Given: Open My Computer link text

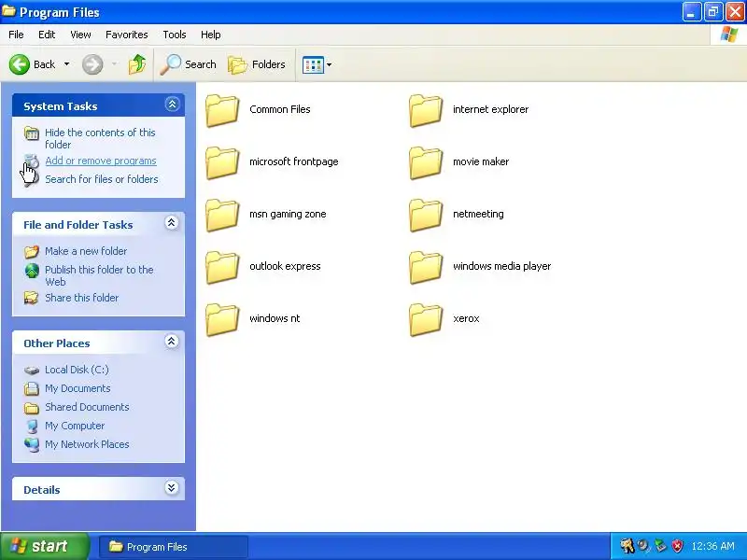Looking at the screenshot, I should pos(75,426).
